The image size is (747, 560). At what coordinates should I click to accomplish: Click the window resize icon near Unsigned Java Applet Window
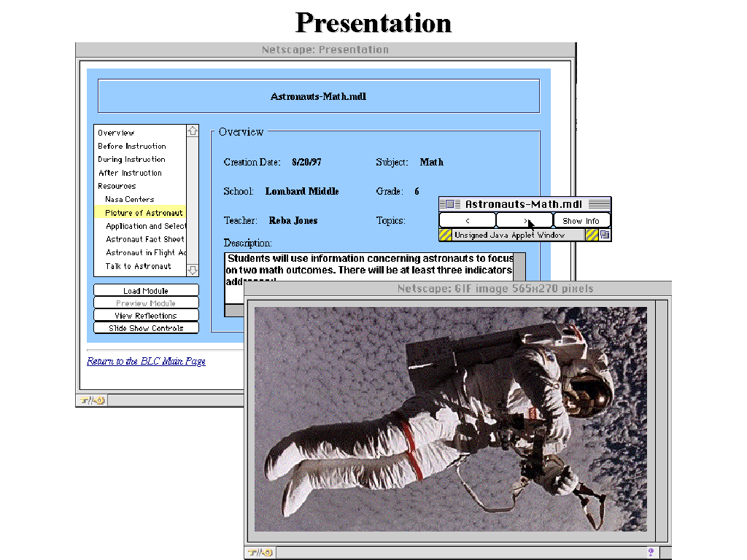[605, 234]
